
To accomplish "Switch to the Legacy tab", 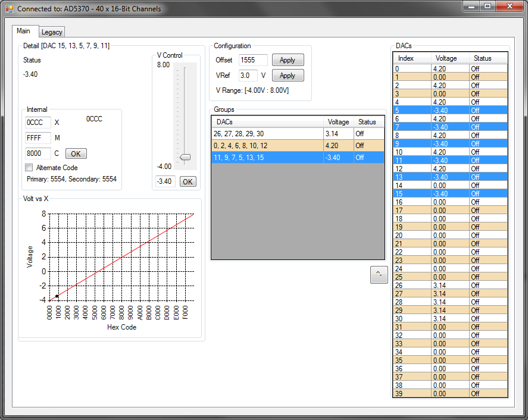I will tap(52, 32).
